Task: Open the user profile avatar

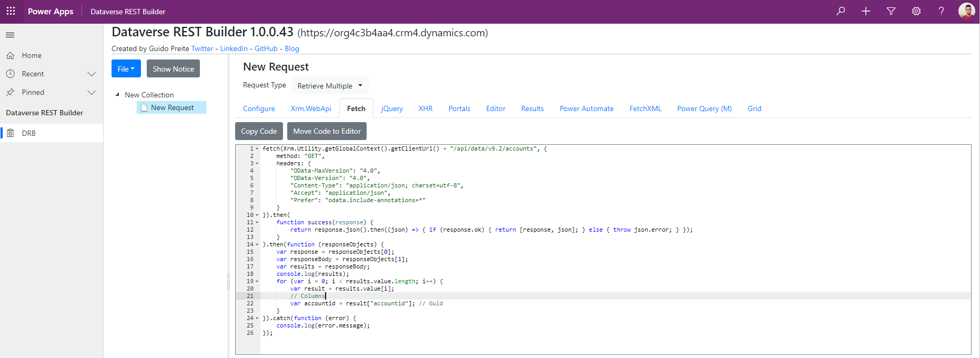Action: point(967,11)
